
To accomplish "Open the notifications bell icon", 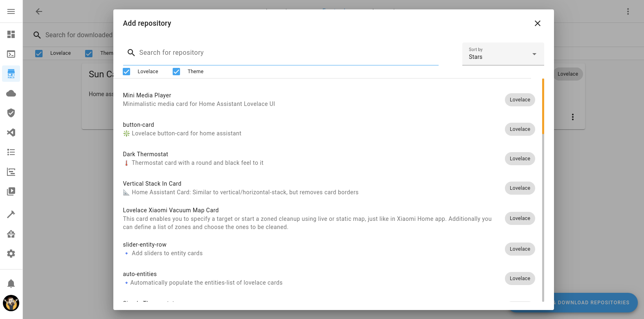I will pyautogui.click(x=11, y=283).
